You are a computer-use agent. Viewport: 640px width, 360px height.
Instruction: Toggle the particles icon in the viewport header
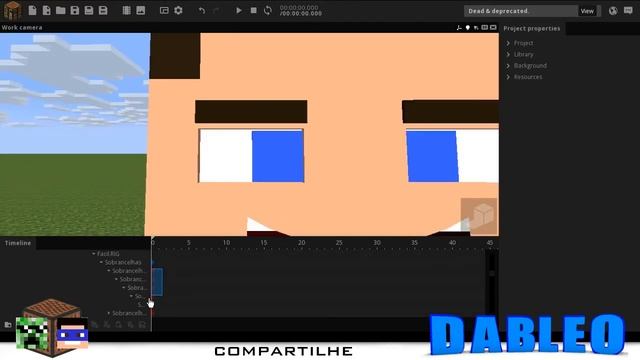point(476,27)
